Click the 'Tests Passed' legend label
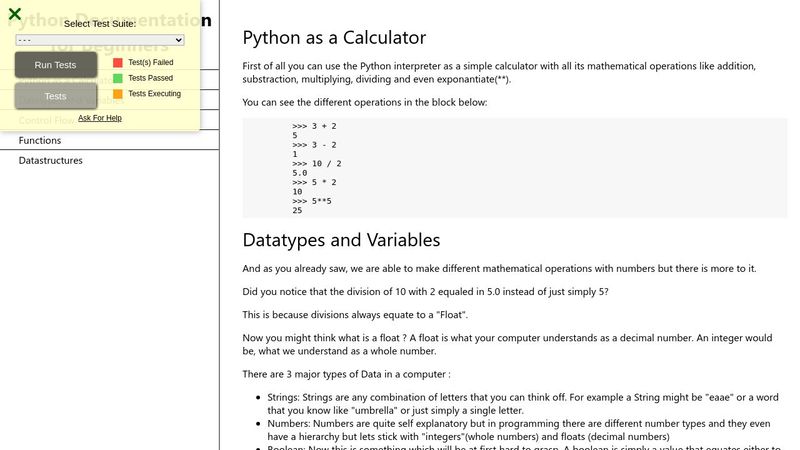This screenshot has width=800, height=450. [150, 78]
